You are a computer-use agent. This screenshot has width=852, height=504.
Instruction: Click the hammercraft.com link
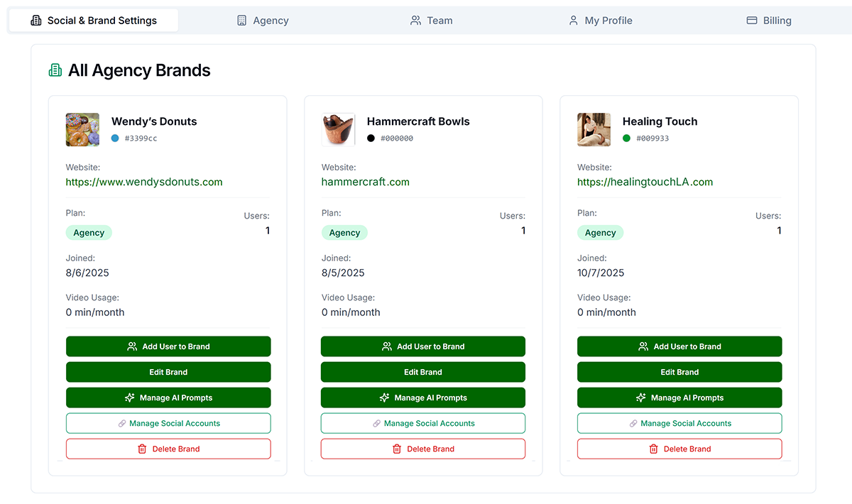pyautogui.click(x=365, y=182)
